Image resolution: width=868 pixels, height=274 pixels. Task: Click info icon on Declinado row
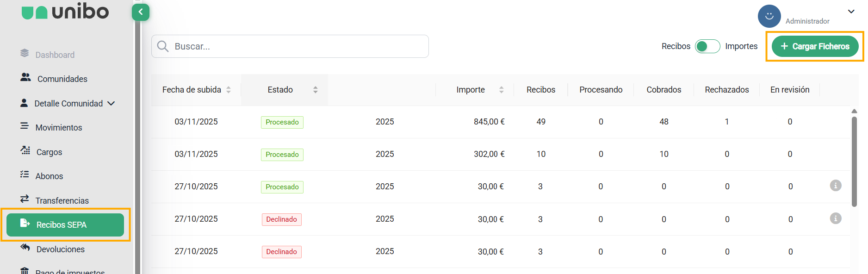click(x=835, y=218)
